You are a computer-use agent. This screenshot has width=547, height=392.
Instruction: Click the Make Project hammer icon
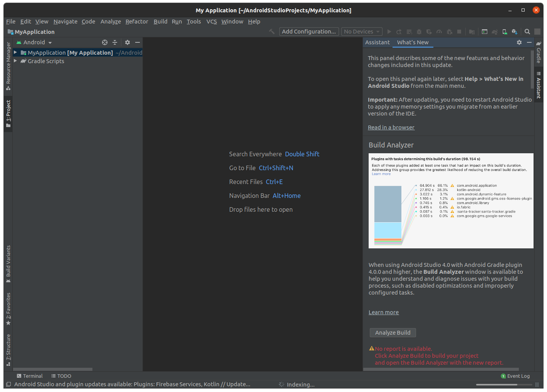272,32
